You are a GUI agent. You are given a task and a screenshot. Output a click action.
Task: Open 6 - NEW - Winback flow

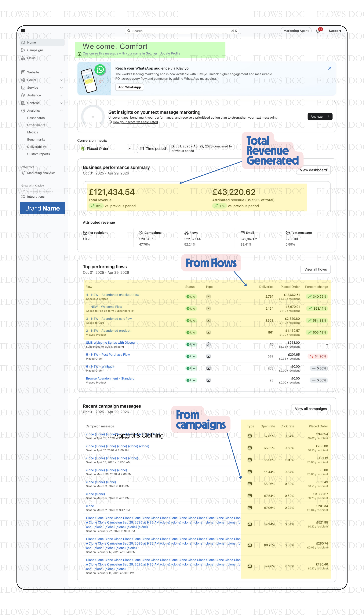point(100,367)
